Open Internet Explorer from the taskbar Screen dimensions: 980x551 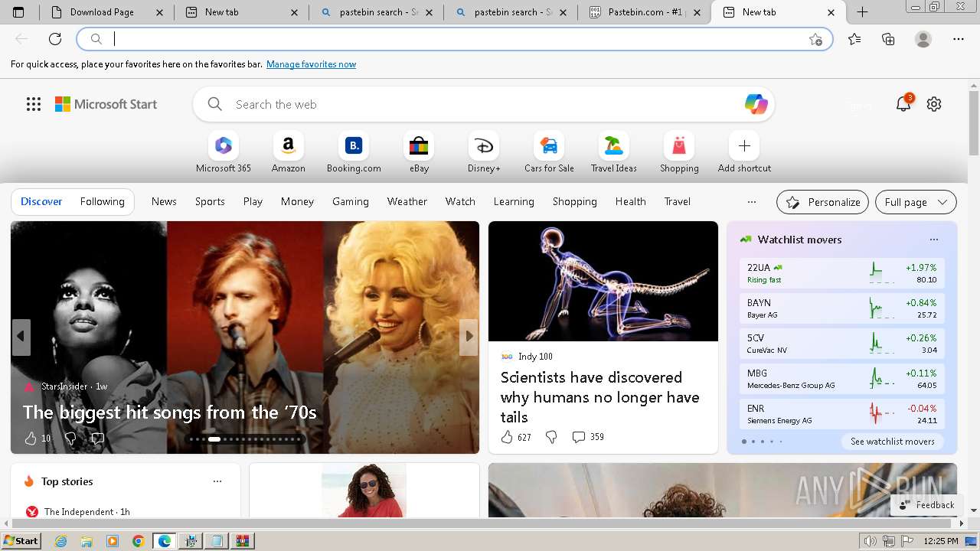point(61,541)
